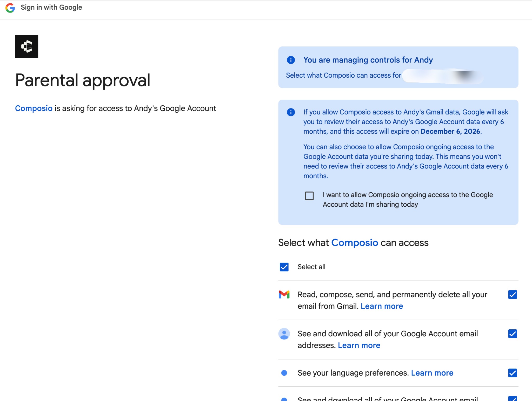This screenshot has height=401, width=532.
Task: Open Composio link in Select what heading
Action: (355, 243)
